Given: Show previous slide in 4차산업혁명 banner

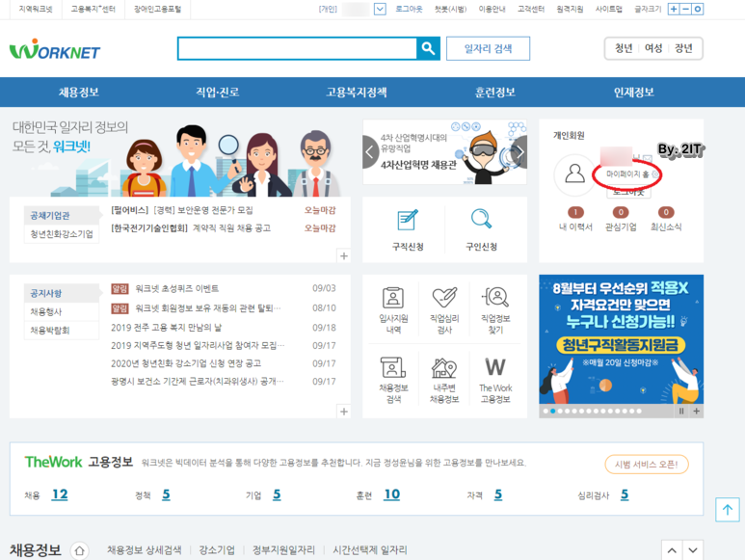Looking at the screenshot, I should [370, 152].
